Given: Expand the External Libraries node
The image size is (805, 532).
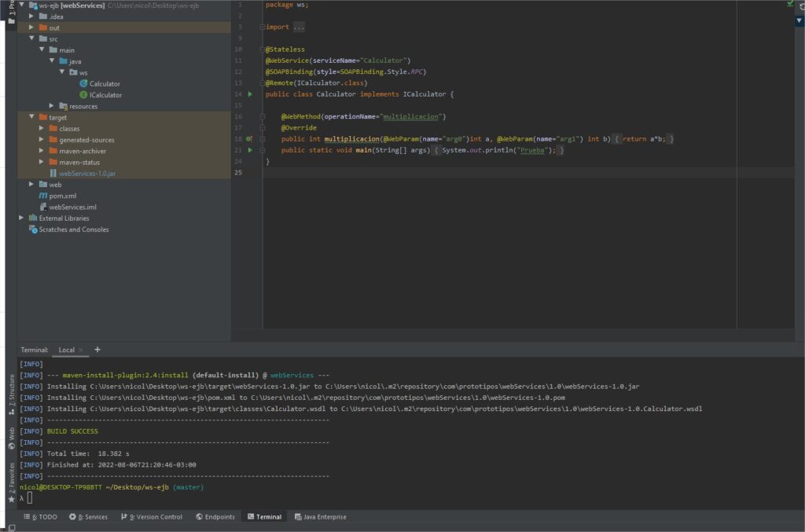Looking at the screenshot, I should click(22, 218).
